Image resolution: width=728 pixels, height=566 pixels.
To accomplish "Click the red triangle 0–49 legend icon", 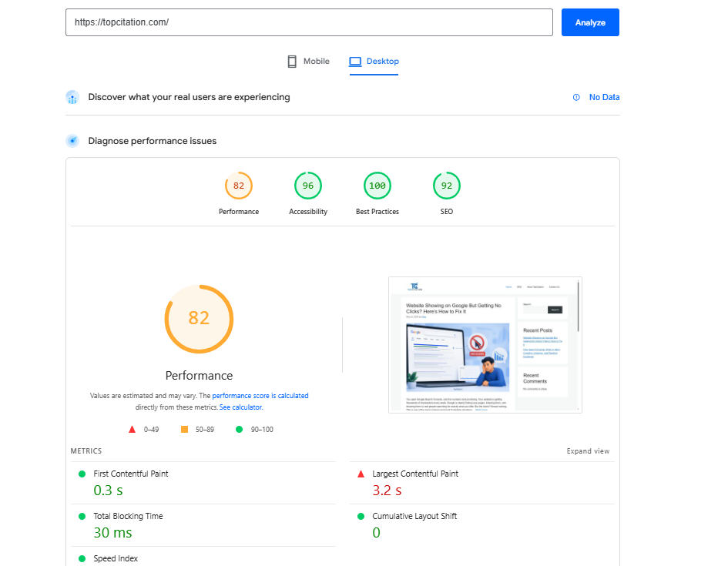I will click(132, 429).
